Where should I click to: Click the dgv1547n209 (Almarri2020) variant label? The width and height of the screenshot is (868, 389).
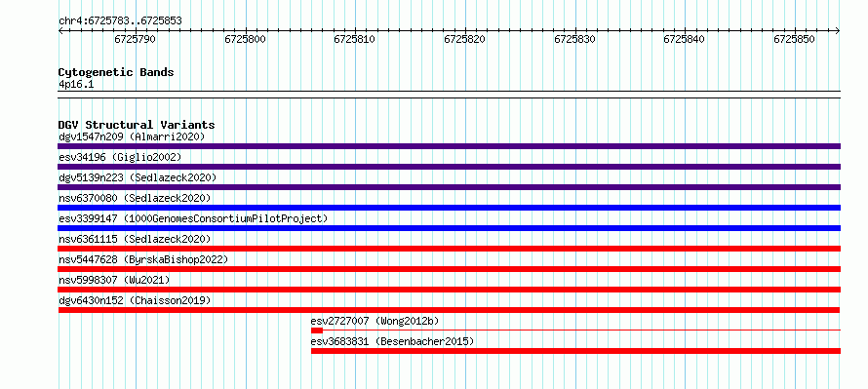pyautogui.click(x=132, y=136)
